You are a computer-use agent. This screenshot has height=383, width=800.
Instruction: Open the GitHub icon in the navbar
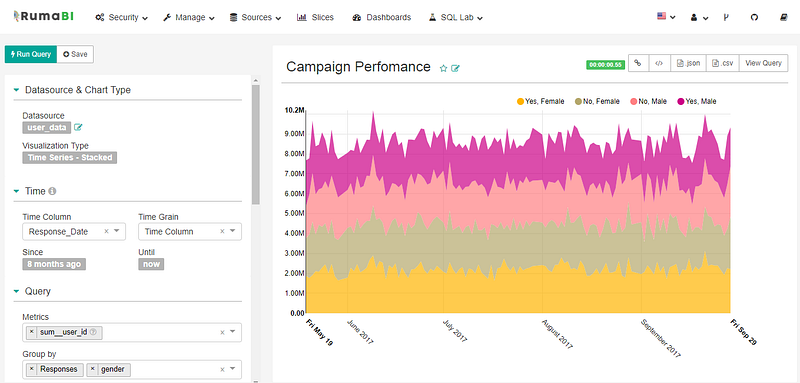coord(754,17)
